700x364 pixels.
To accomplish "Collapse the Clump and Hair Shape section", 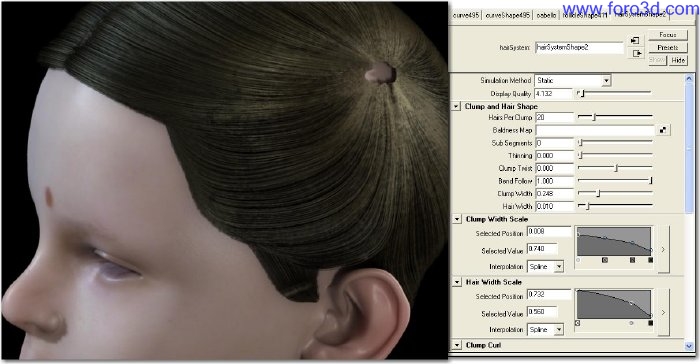I will click(x=456, y=106).
